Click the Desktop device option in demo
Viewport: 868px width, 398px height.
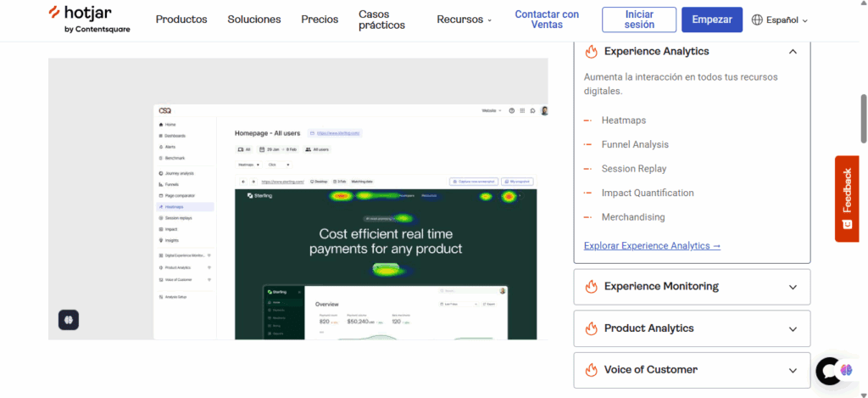click(319, 182)
